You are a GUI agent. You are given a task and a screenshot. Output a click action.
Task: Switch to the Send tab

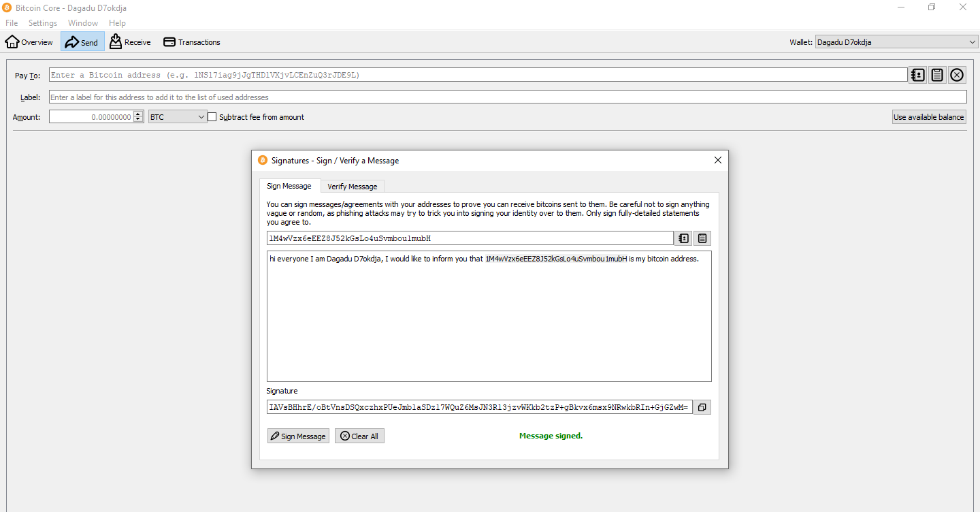82,42
